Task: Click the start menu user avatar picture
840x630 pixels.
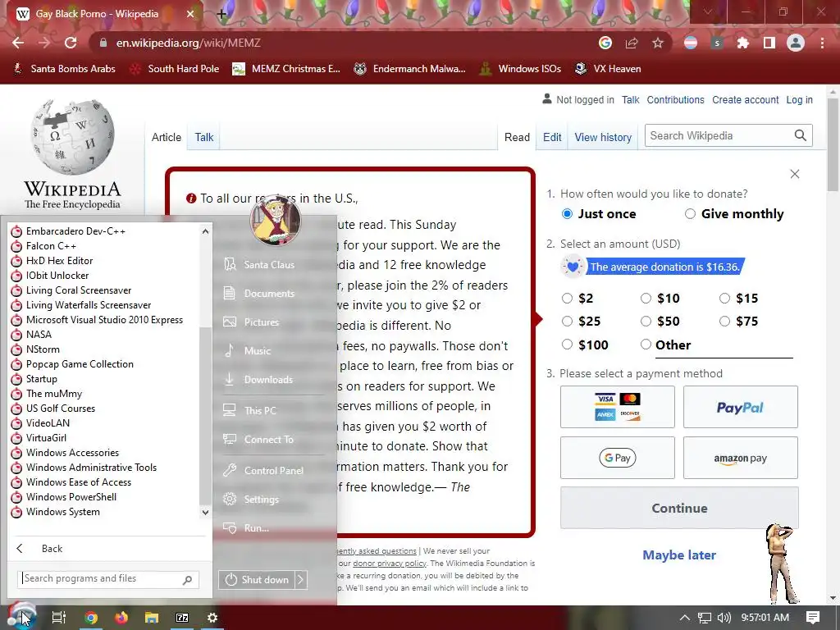Action: coord(276,220)
